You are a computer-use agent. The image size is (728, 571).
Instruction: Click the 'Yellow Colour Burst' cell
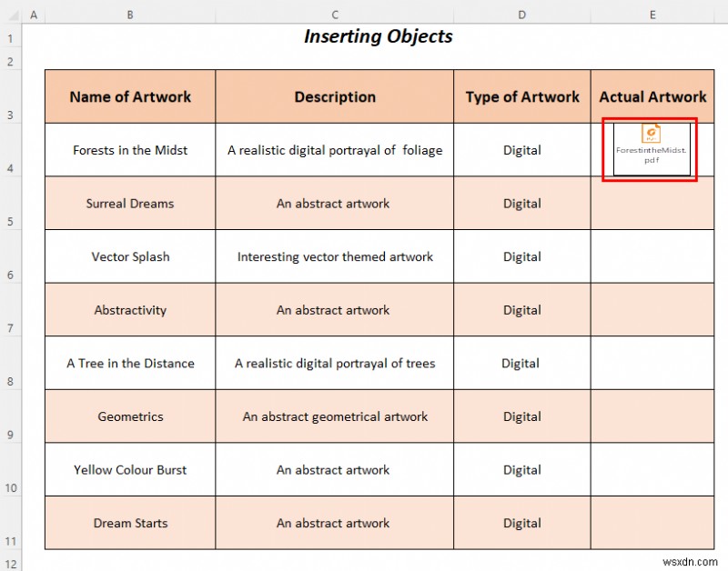130,470
